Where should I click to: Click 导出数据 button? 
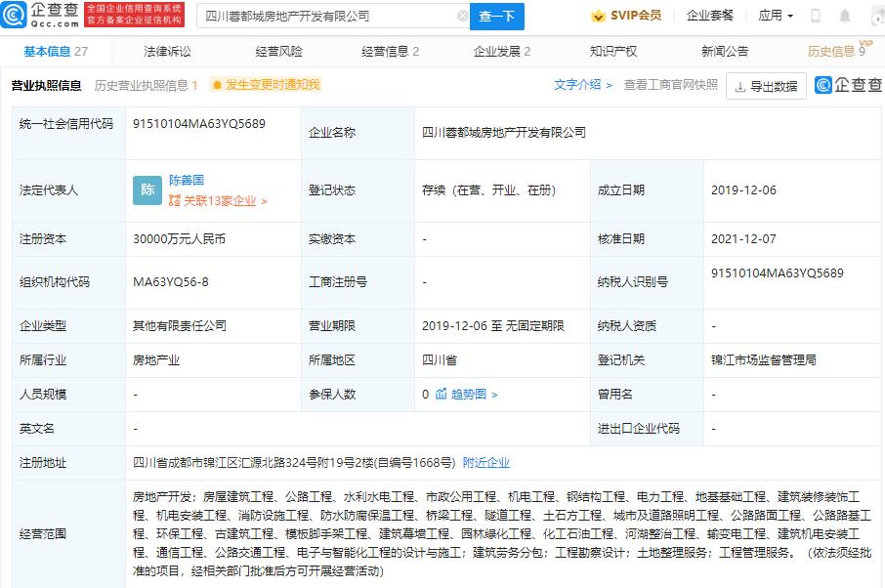click(x=766, y=86)
